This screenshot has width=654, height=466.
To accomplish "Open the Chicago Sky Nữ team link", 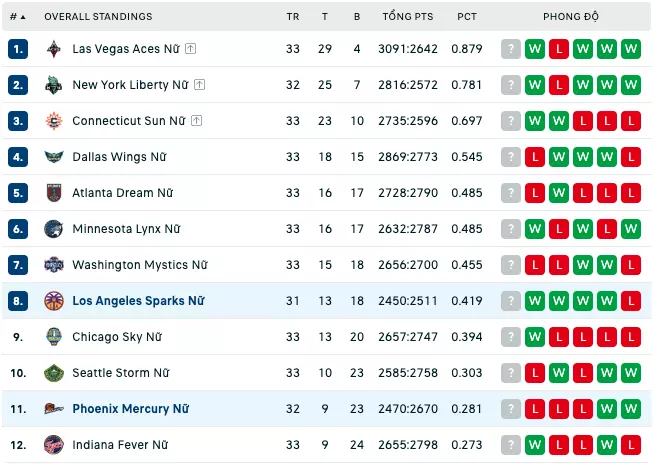I will [x=117, y=337].
